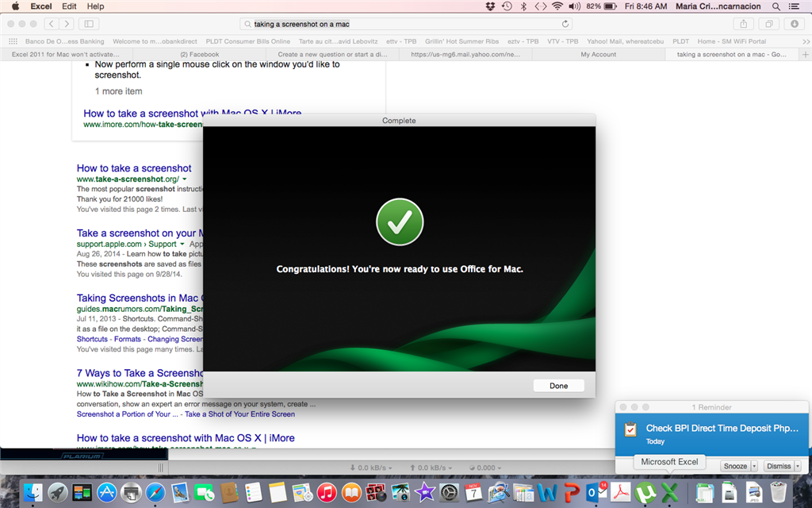
Task: Open 'Taking Screenshots in Mac' result link
Action: coord(140,298)
